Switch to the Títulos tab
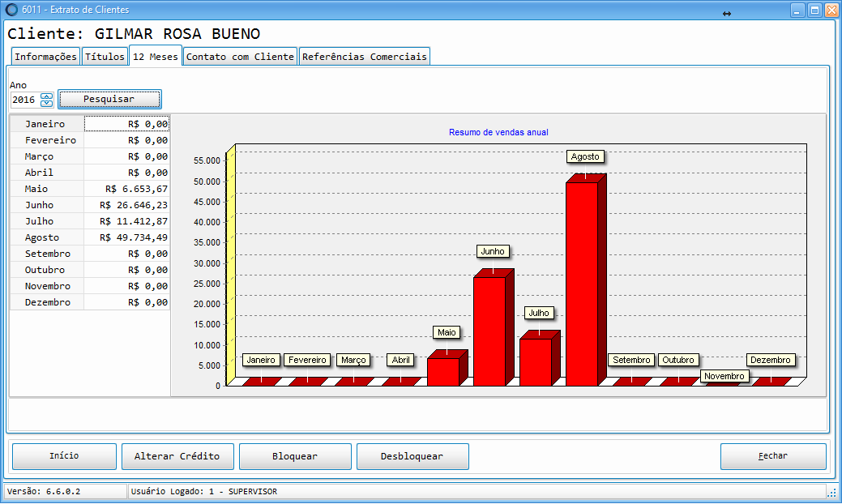 click(x=105, y=57)
